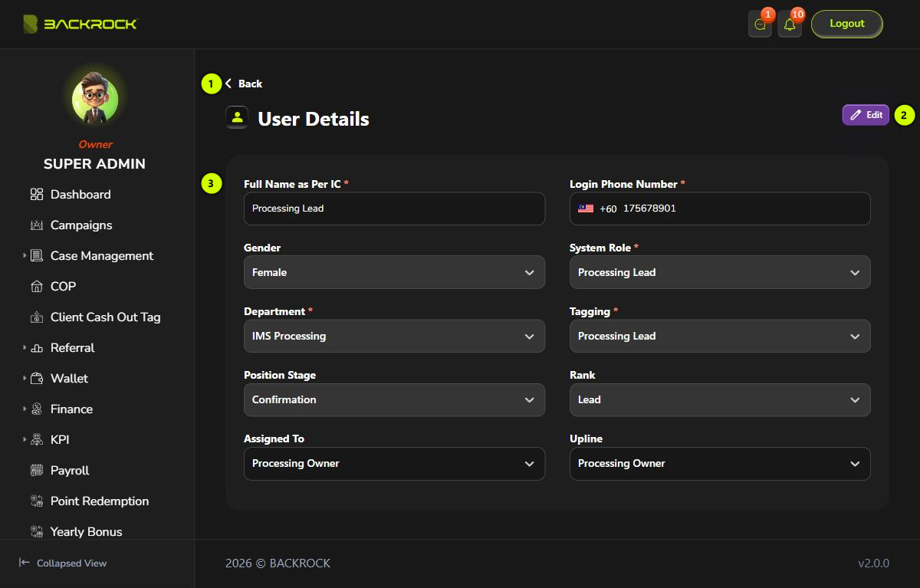
Task: Expand the Case Management submenu arrow
Action: pos(25,255)
